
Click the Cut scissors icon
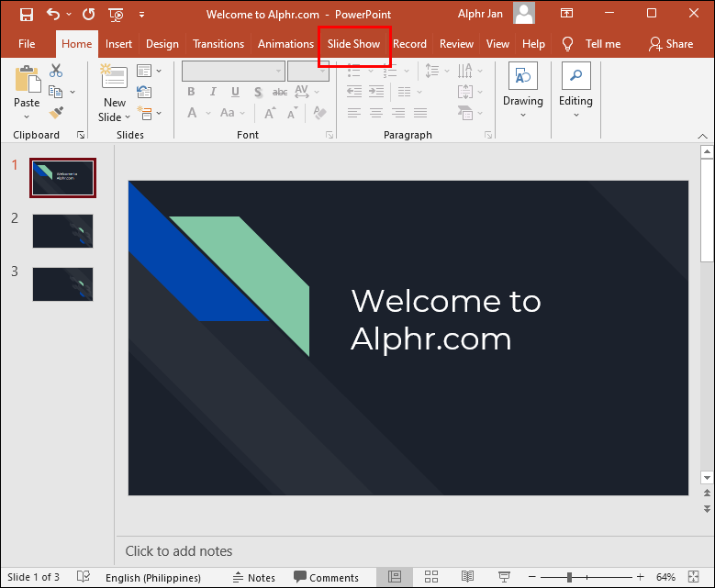56,71
